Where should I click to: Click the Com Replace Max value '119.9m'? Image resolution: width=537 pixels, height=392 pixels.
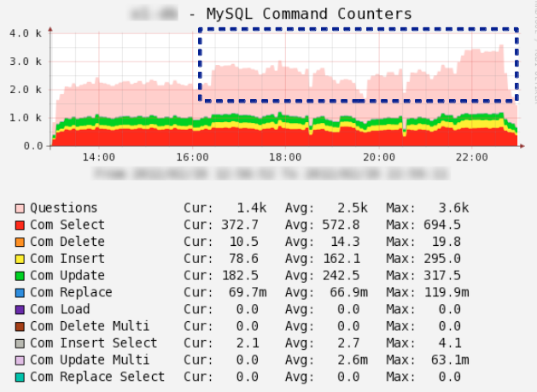point(447,292)
